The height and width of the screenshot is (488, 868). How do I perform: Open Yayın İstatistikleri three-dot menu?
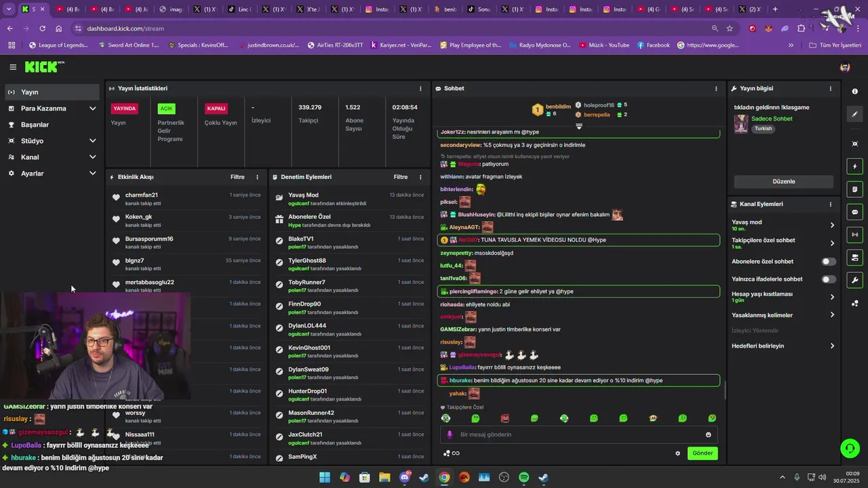coord(420,89)
